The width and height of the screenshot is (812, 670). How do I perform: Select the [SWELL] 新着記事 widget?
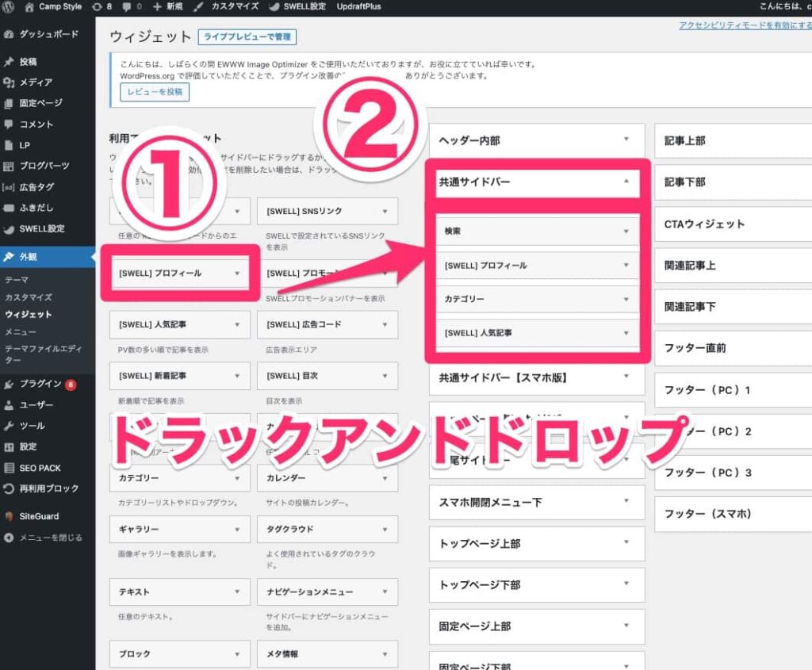point(180,376)
